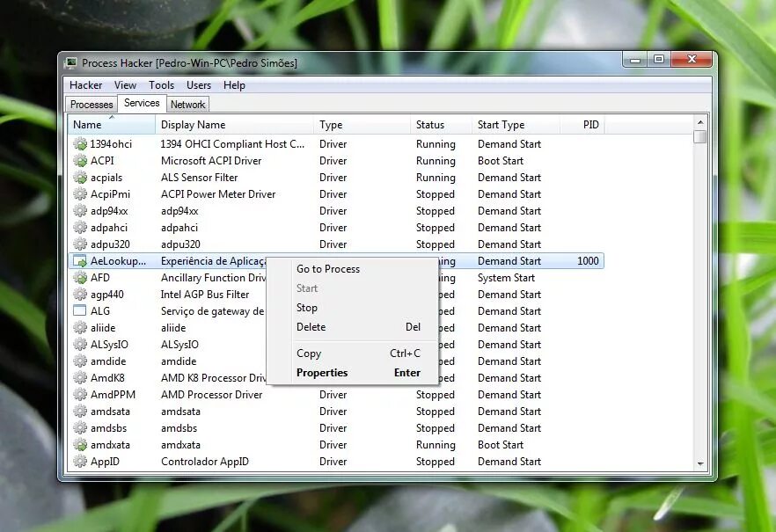The height and width of the screenshot is (532, 776).
Task: Choose Delete in the context menu
Action: point(352,327)
